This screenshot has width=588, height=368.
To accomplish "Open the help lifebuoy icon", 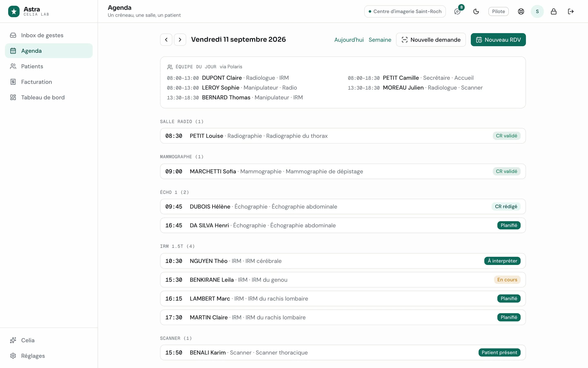I will coord(521,11).
